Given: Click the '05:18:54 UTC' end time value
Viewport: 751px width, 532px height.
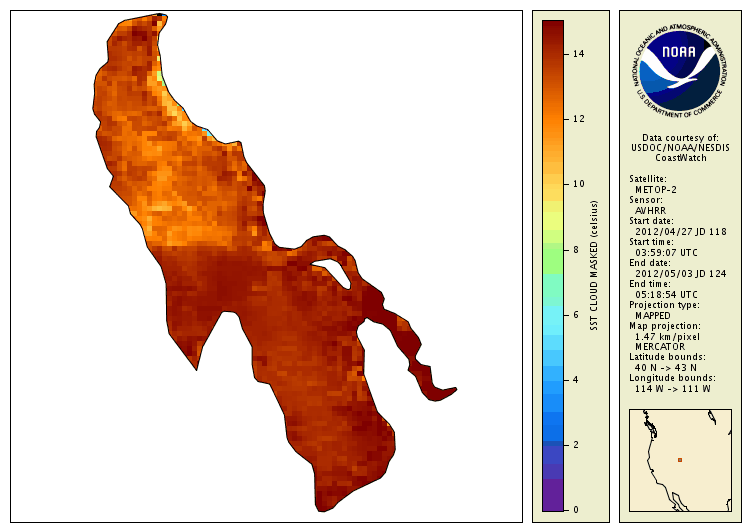Looking at the screenshot, I should tap(666, 295).
